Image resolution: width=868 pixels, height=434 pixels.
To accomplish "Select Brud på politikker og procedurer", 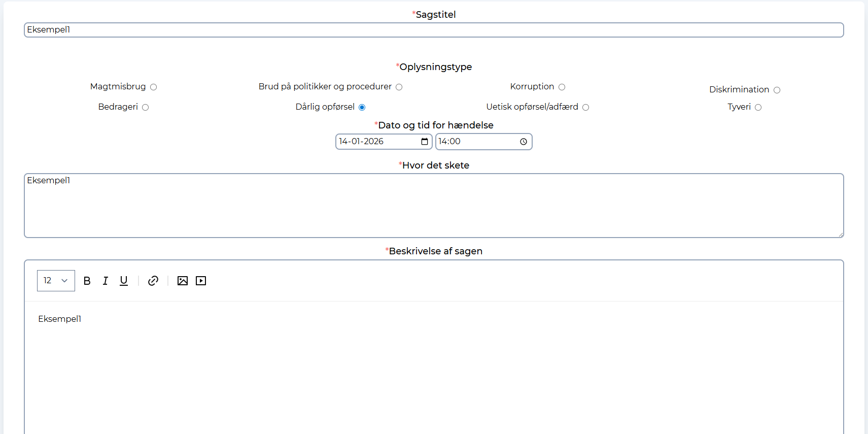I will pos(399,87).
